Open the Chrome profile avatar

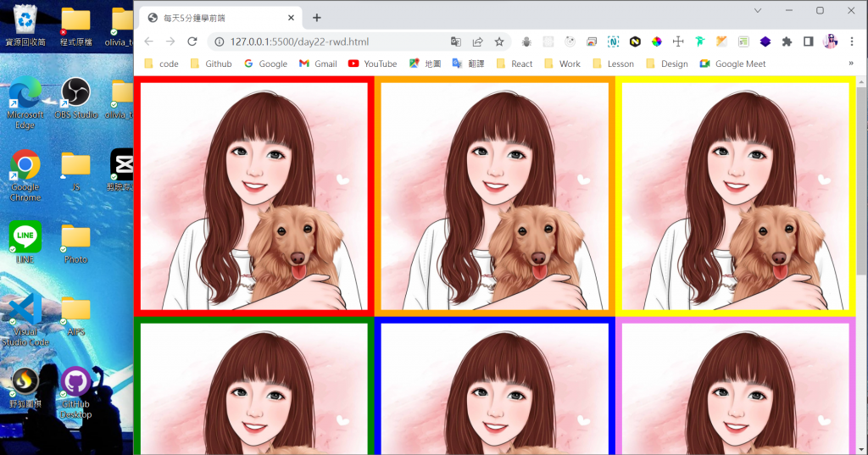830,42
